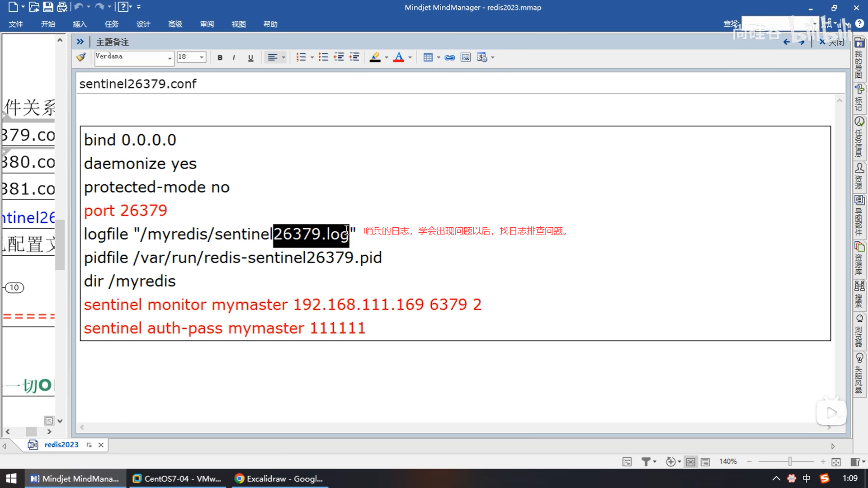Open the 视图 menu
This screenshot has height=488, width=868.
coord(238,24)
